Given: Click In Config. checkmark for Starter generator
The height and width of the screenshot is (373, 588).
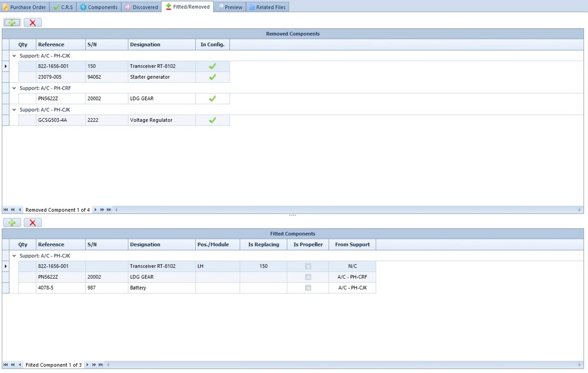Looking at the screenshot, I should (x=212, y=77).
